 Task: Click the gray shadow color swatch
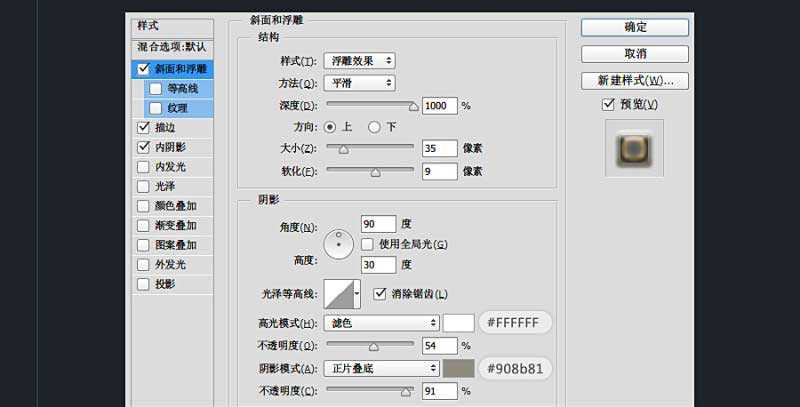click(x=458, y=368)
